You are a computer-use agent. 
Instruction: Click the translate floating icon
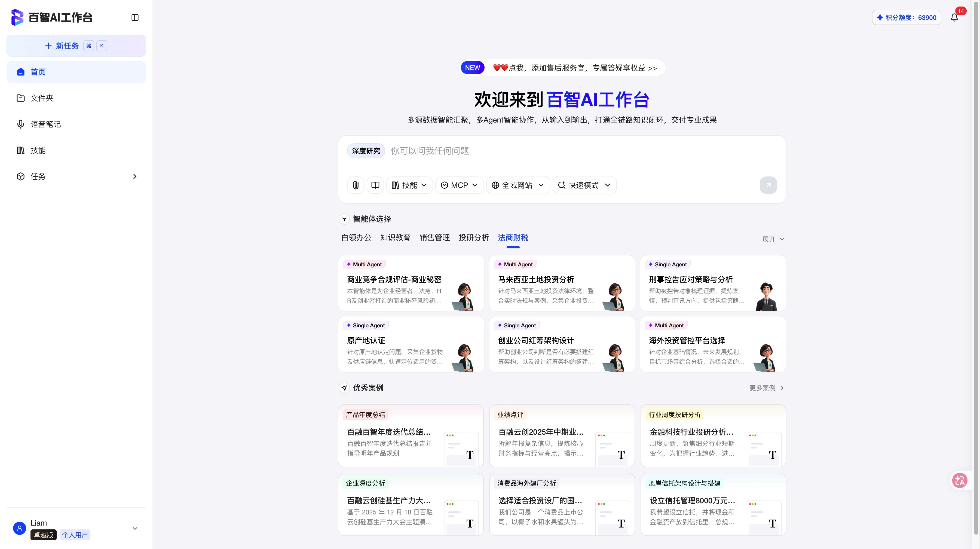tap(960, 480)
